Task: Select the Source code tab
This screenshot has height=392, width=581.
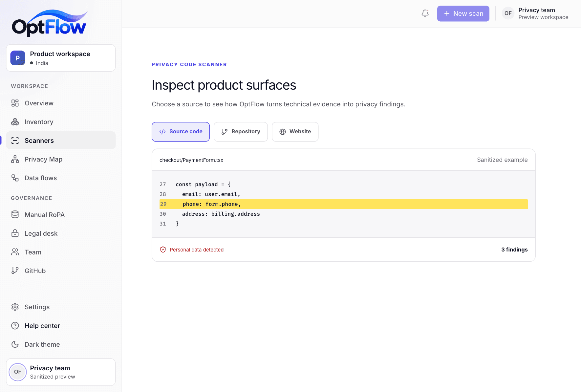Action: click(181, 132)
